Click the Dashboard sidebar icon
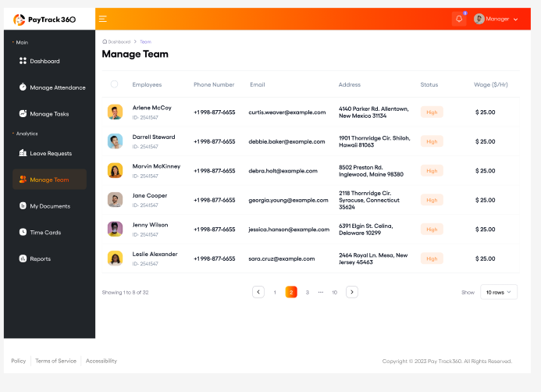This screenshot has height=392, width=541. 23,61
